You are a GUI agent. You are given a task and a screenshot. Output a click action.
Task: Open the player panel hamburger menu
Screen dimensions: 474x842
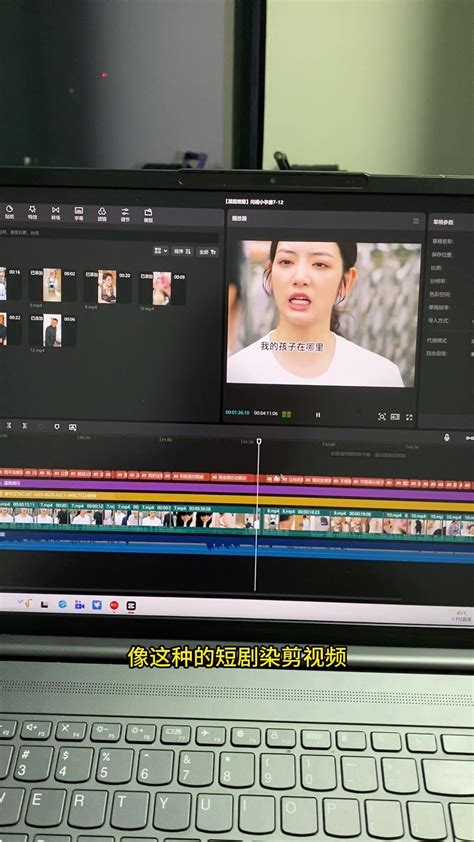pyautogui.click(x=415, y=221)
